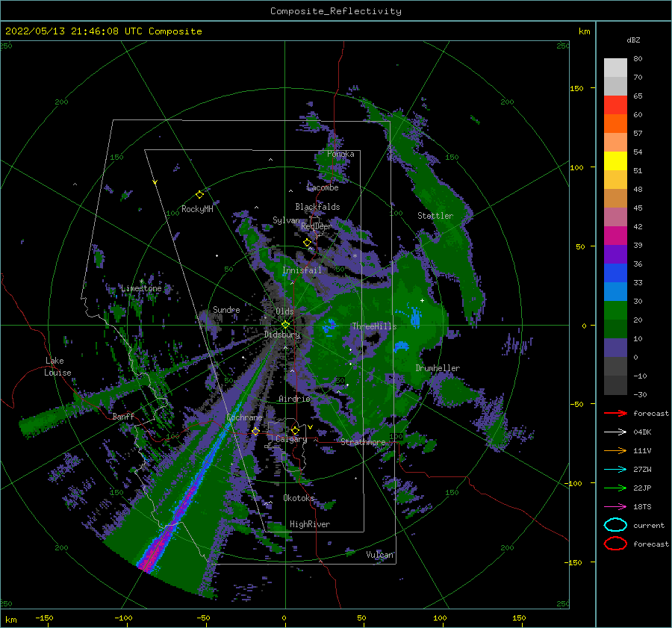Select the dark gray -30 to -10 swatch
This screenshot has height=628, width=672.
(615, 385)
